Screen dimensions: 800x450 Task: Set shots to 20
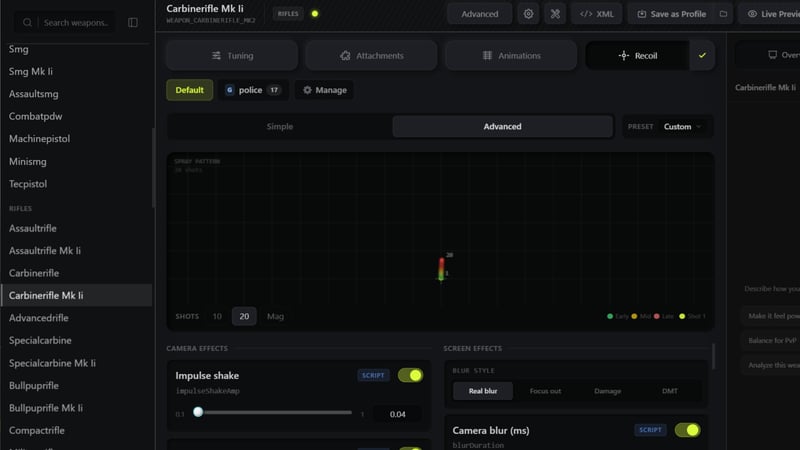[244, 316]
